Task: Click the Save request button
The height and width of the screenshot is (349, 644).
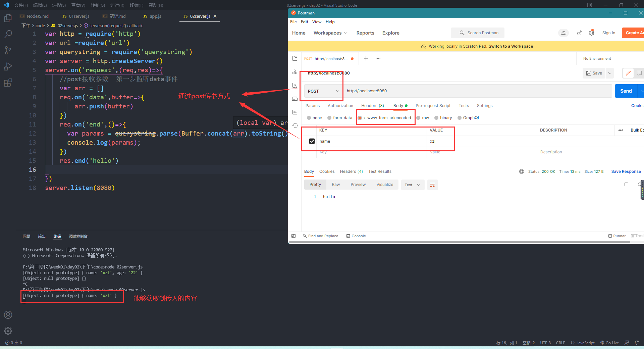Action: [x=594, y=73]
